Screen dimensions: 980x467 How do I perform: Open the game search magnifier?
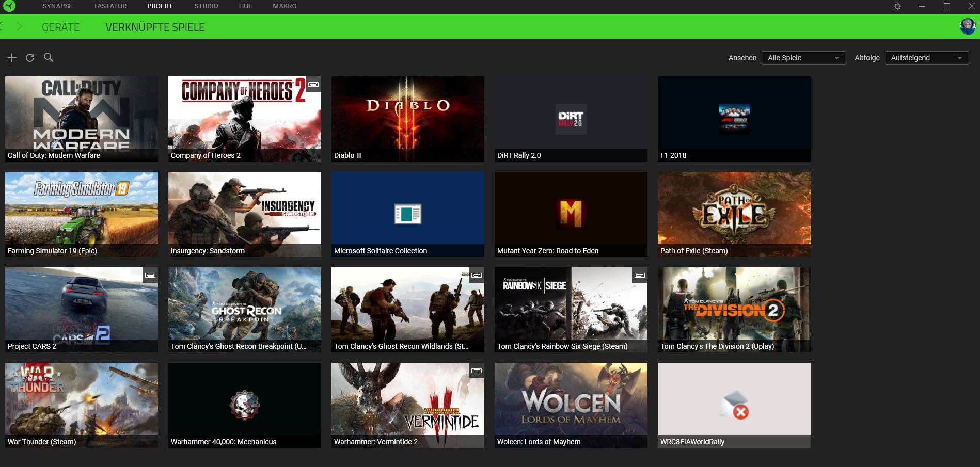pyautogui.click(x=49, y=57)
